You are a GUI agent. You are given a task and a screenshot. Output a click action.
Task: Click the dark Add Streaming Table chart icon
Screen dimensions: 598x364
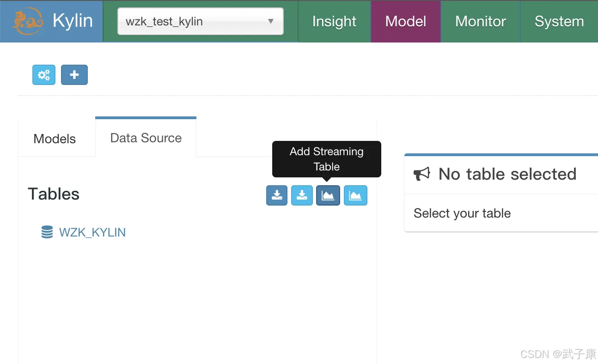[x=328, y=195]
